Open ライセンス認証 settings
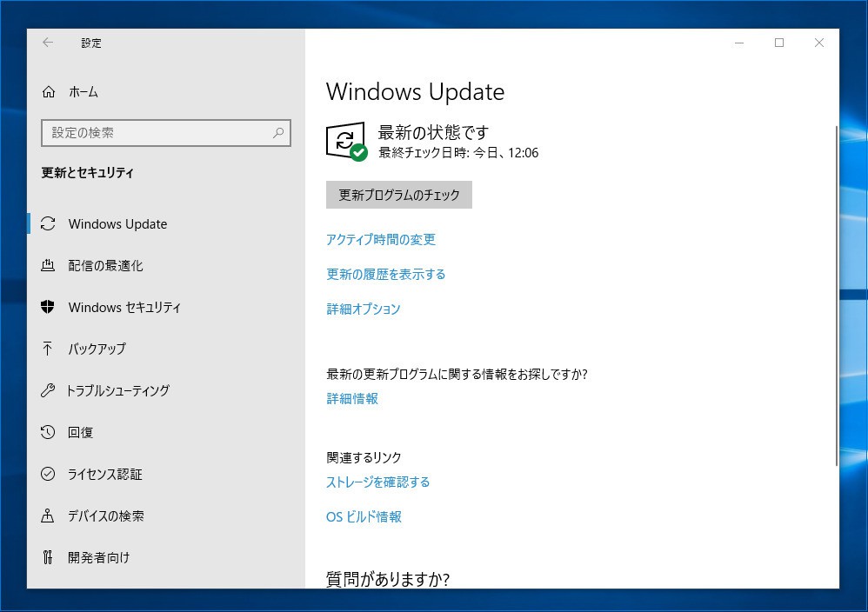The width and height of the screenshot is (868, 612). coord(105,475)
